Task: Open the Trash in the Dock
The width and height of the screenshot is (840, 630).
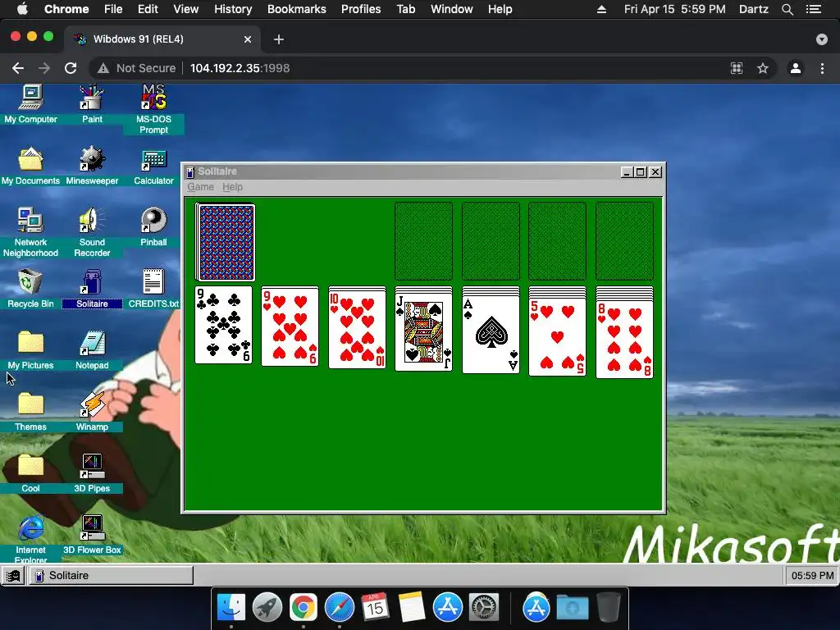Action: pyautogui.click(x=608, y=608)
